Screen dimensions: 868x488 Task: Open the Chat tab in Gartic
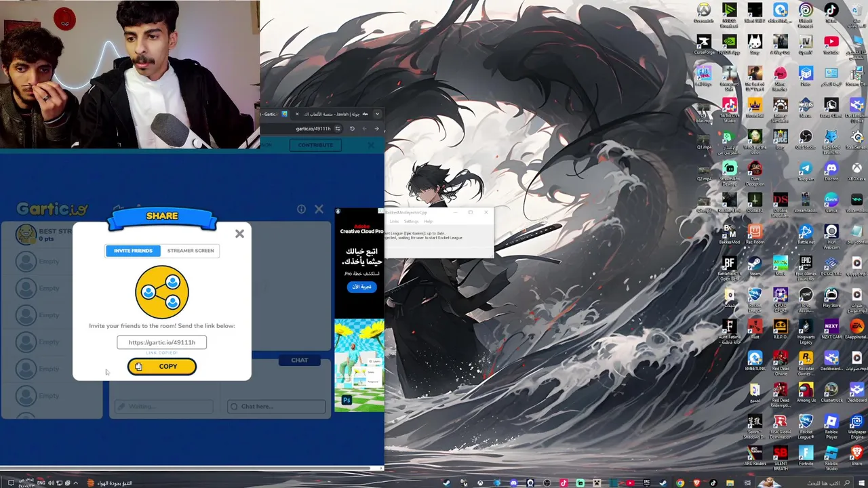tap(299, 361)
